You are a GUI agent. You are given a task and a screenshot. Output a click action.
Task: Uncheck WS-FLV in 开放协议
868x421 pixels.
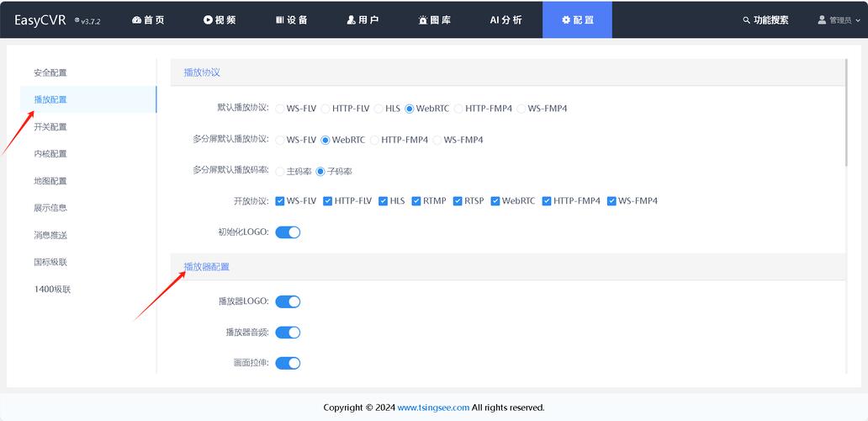pyautogui.click(x=280, y=201)
